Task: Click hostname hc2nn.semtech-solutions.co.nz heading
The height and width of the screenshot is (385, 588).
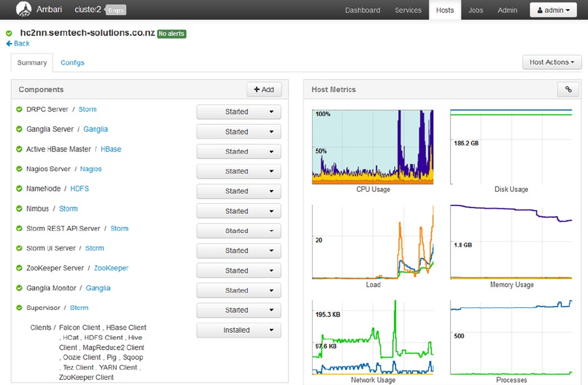Action: pyautogui.click(x=87, y=33)
